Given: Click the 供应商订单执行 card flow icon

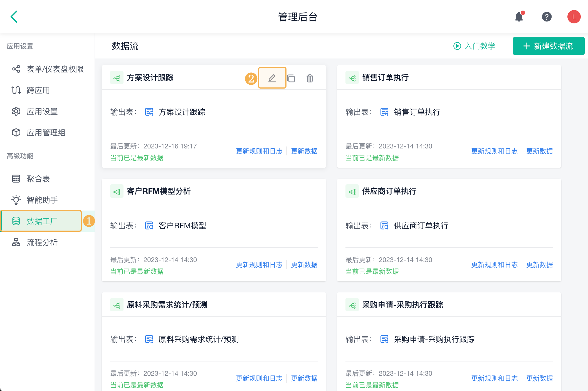Looking at the screenshot, I should pos(352,191).
